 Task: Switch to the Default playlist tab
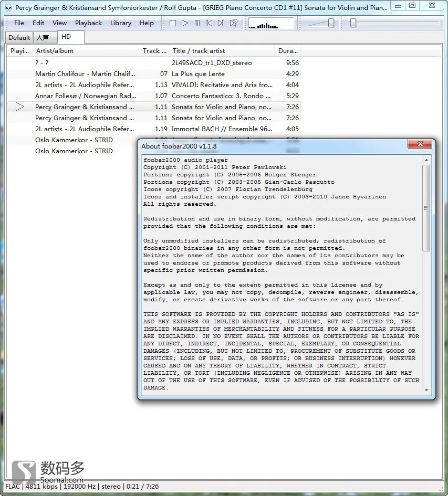(x=19, y=38)
